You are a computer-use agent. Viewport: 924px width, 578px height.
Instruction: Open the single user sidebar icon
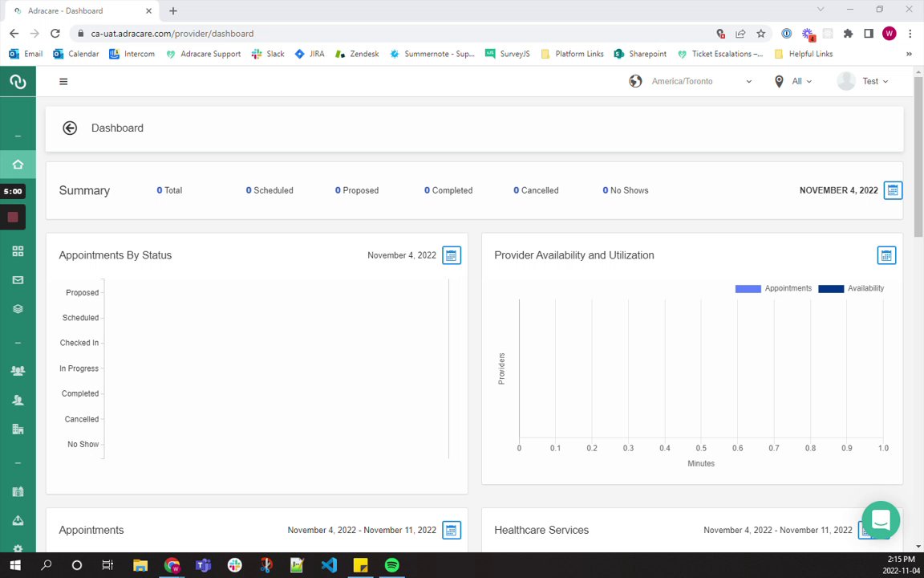18,400
